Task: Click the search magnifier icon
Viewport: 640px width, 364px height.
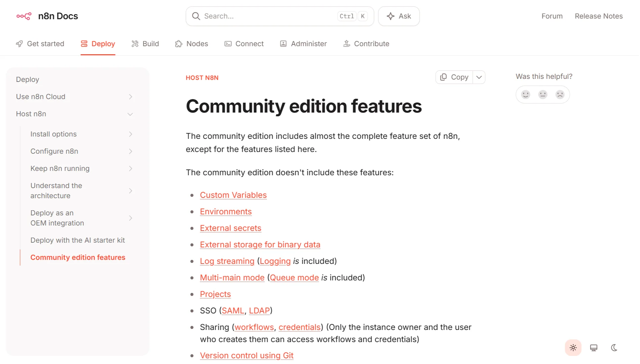Action: 196,16
